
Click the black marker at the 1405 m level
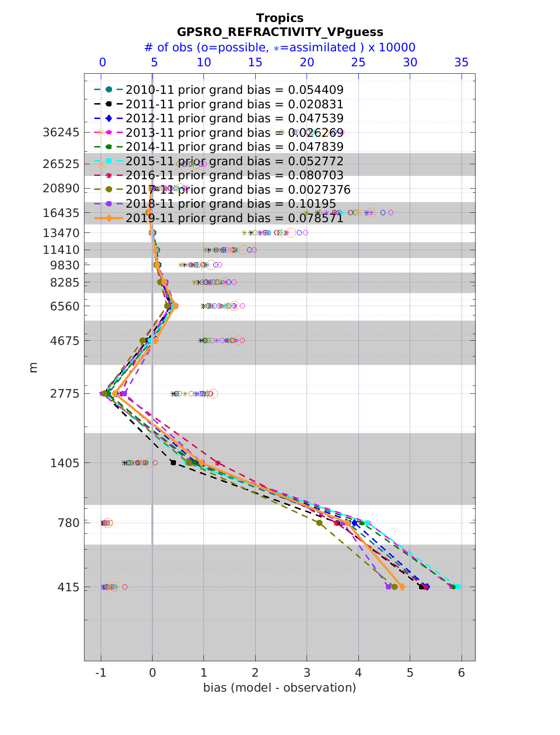173,463
